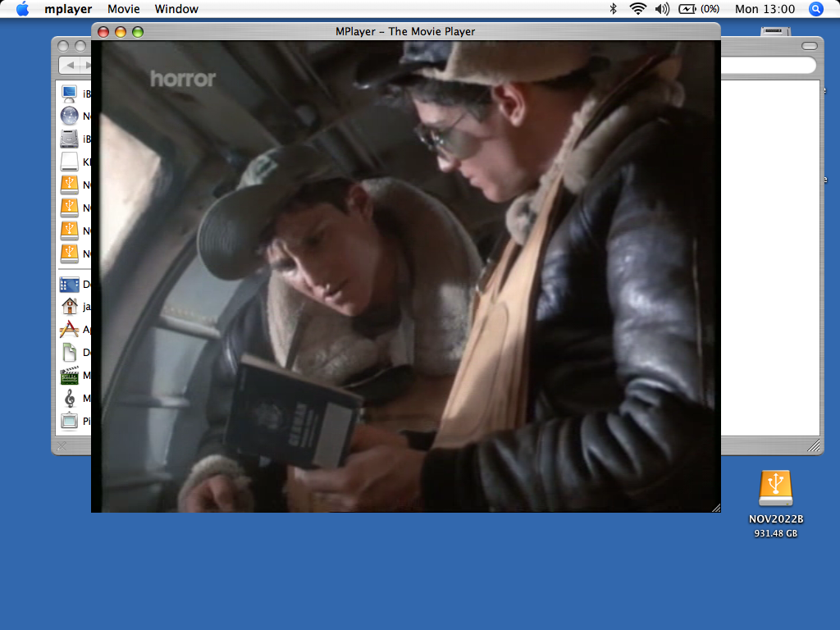Open Spotlight search magnifier
This screenshot has width=840, height=630.
pyautogui.click(x=815, y=9)
